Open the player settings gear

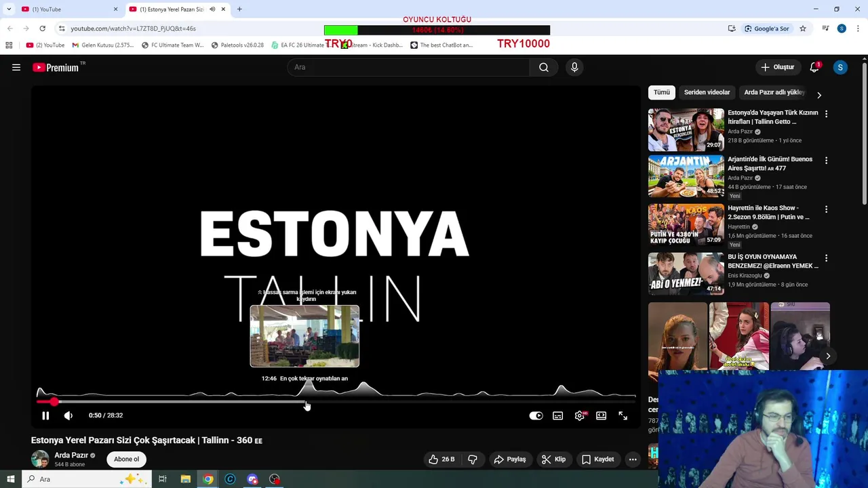(x=580, y=415)
